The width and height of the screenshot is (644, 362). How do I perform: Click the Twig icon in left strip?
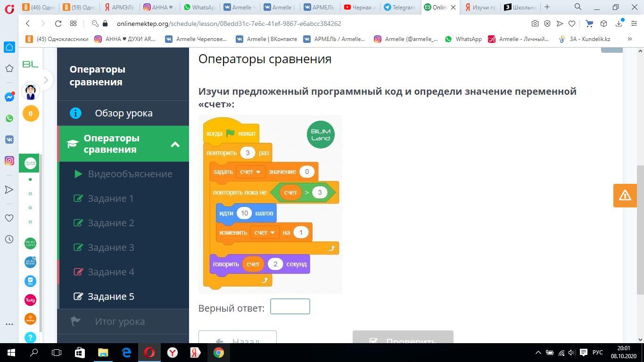[30, 300]
